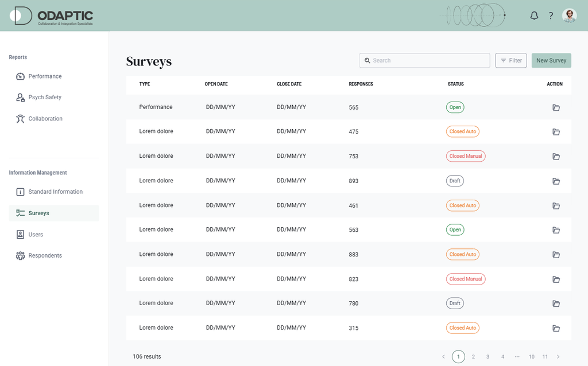Open folder for 475-response survey
Viewport: 588px width, 366px height.
[556, 132]
